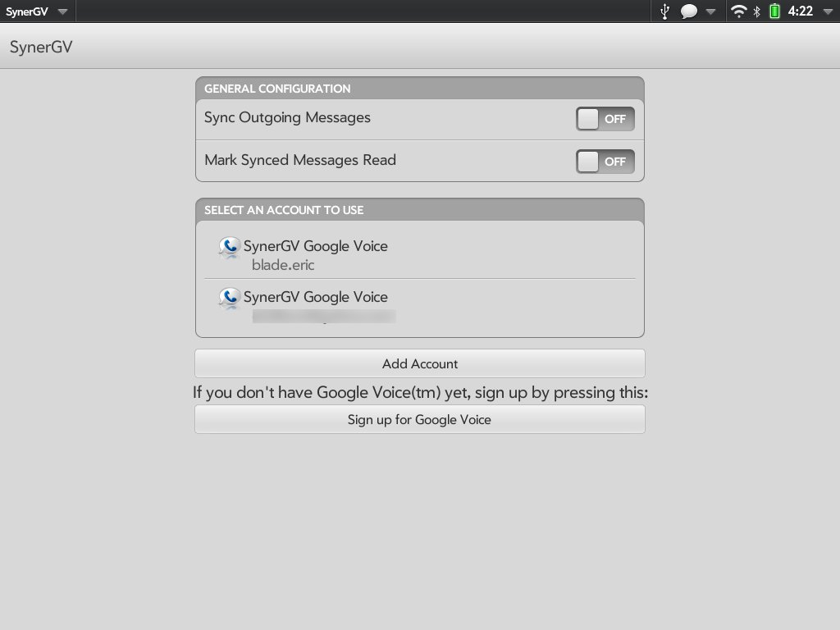The height and width of the screenshot is (630, 840).
Task: Click Sign up for Google Voice button
Action: (420, 419)
